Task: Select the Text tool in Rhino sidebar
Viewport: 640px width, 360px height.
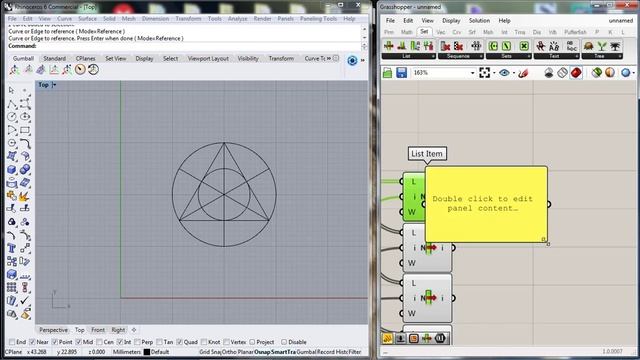Action: pyautogui.click(x=11, y=248)
